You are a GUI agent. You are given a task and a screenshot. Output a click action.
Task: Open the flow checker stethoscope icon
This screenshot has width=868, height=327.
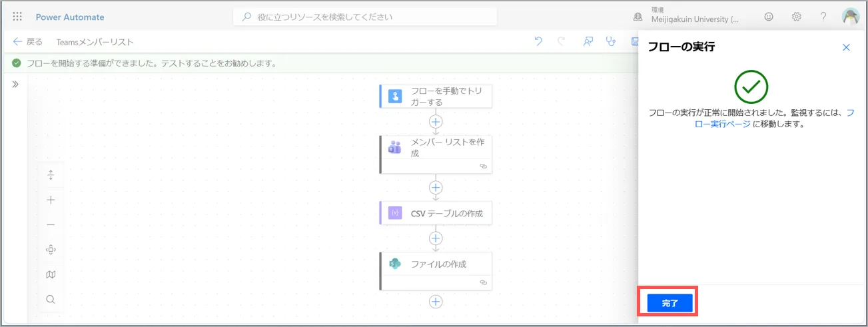610,42
